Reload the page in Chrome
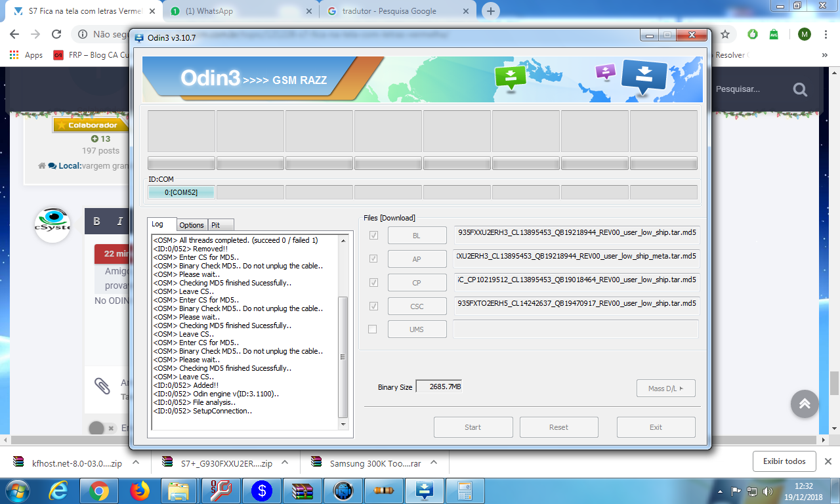 [x=56, y=34]
